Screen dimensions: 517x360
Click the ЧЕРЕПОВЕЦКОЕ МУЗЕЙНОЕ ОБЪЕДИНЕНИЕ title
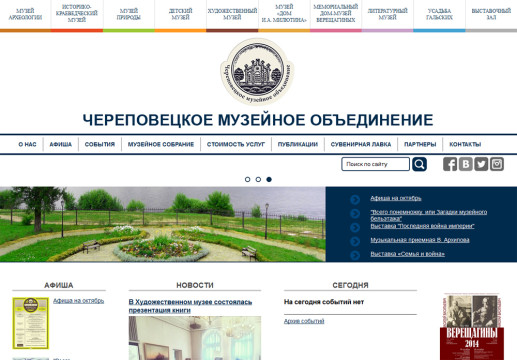pyautogui.click(x=258, y=120)
